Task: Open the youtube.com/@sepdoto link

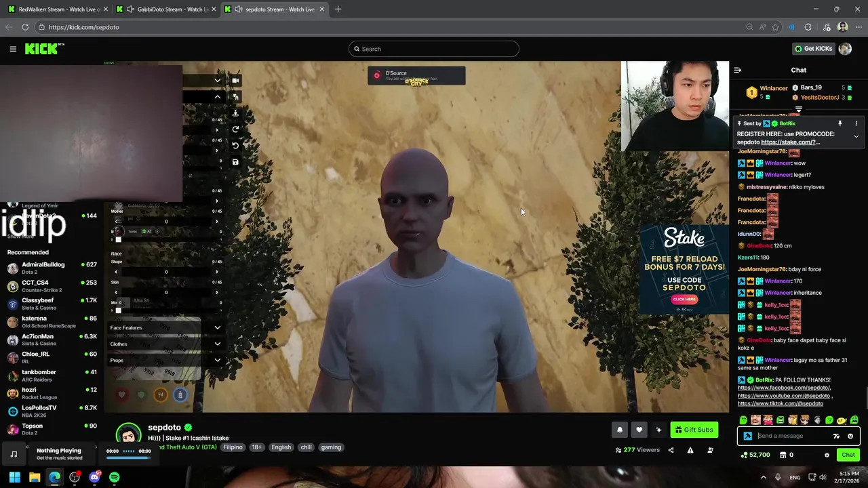Action: (785, 396)
